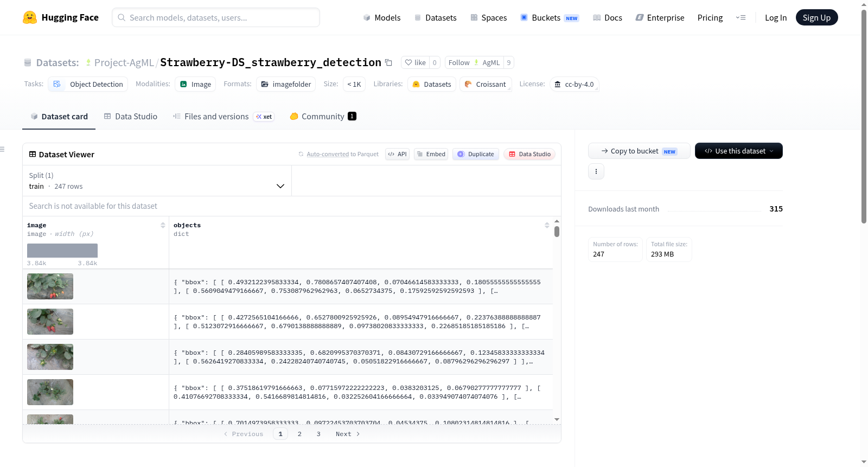This screenshot has width=868, height=467.
Task: Go to Spaces in the top navigation
Action: [488, 17]
